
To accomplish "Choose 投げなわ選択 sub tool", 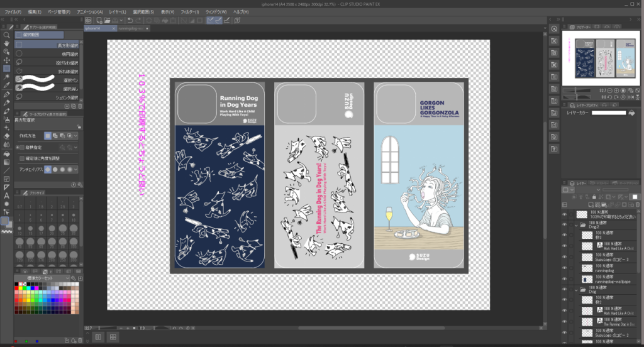I will (70, 63).
